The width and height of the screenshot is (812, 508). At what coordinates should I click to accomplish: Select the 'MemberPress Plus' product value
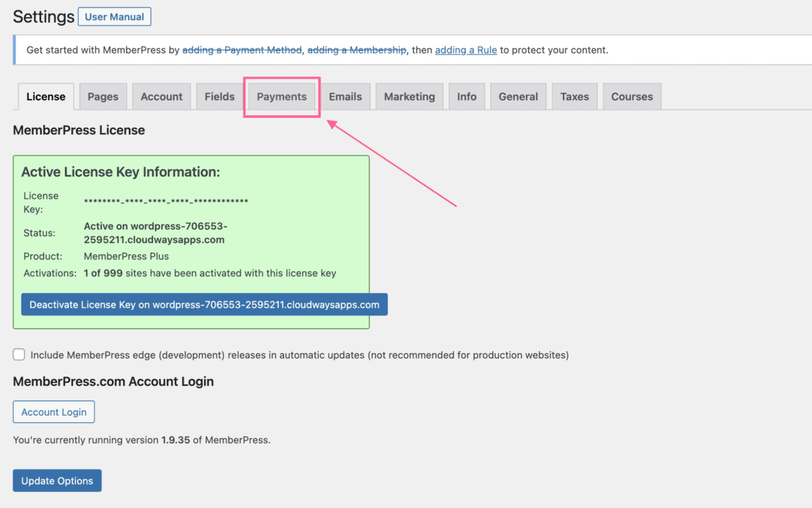tap(126, 256)
